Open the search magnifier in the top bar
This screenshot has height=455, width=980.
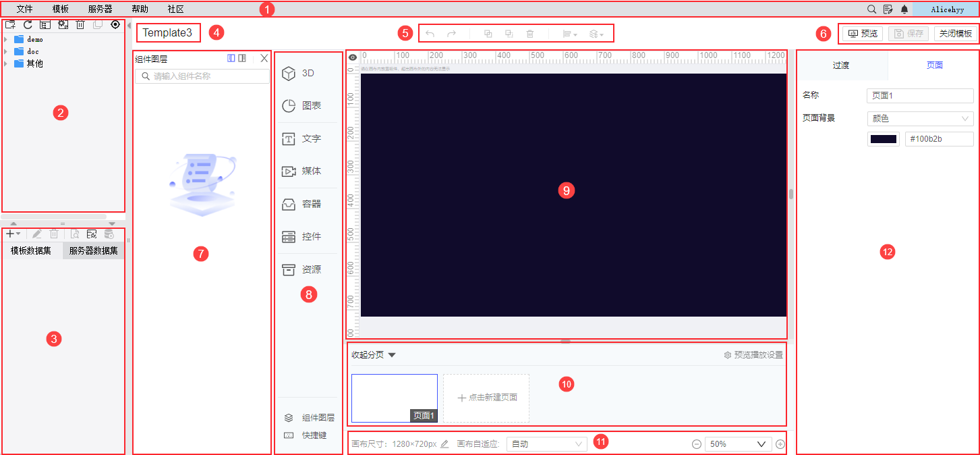coord(871,9)
